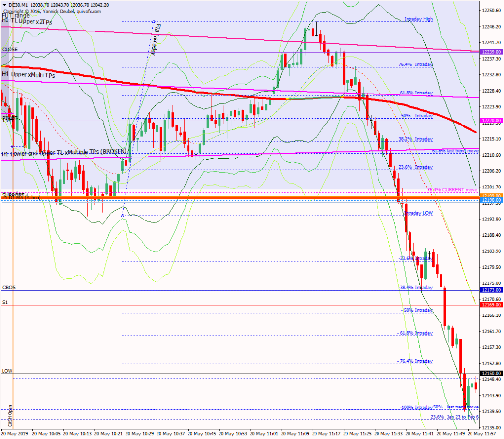Click the 'H4 Upper xMulti TPs' trendline label
Viewport: 504px width, 439px height.
[x=28, y=75]
